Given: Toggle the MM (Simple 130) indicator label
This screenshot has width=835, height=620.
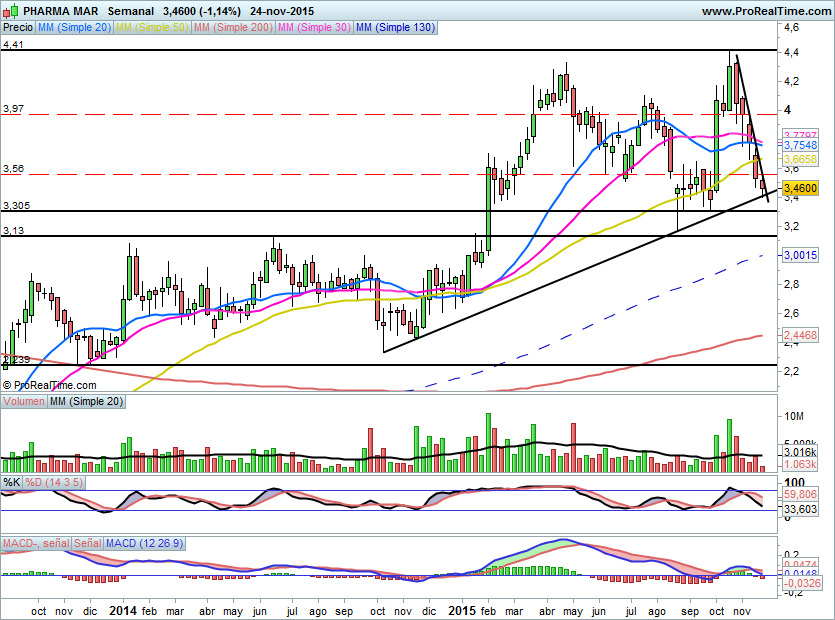Looking at the screenshot, I should click(396, 28).
